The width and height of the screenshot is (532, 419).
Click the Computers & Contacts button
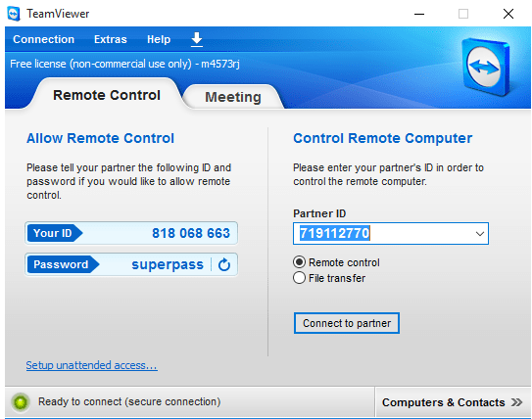453,402
